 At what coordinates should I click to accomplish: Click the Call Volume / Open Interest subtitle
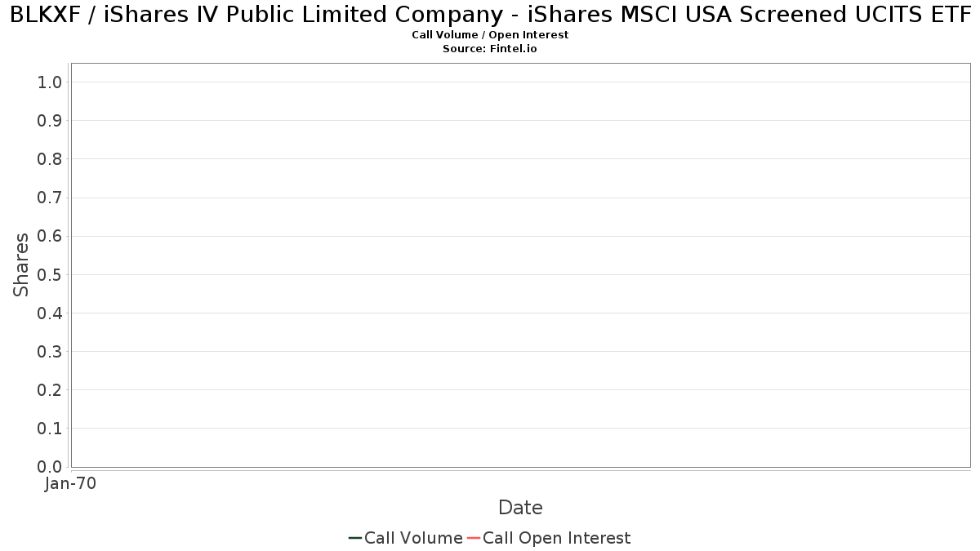[x=490, y=35]
